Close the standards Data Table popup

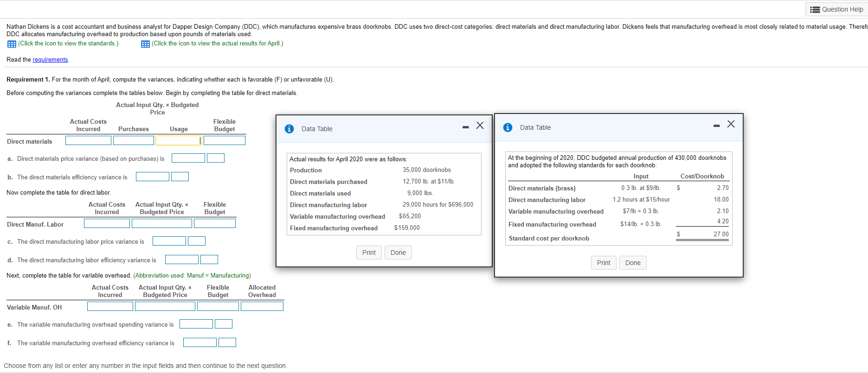731,124
